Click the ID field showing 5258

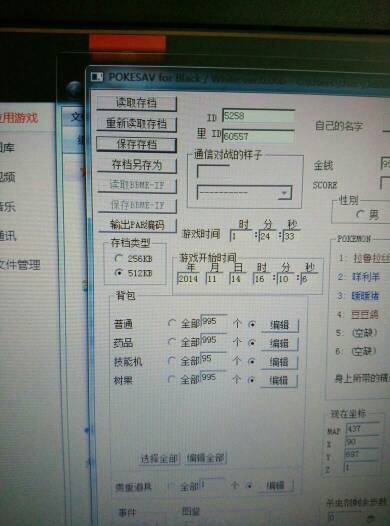[259, 116]
